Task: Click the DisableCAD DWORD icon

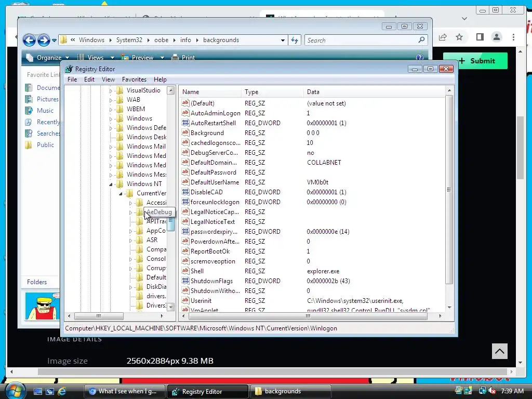Action: (x=185, y=192)
